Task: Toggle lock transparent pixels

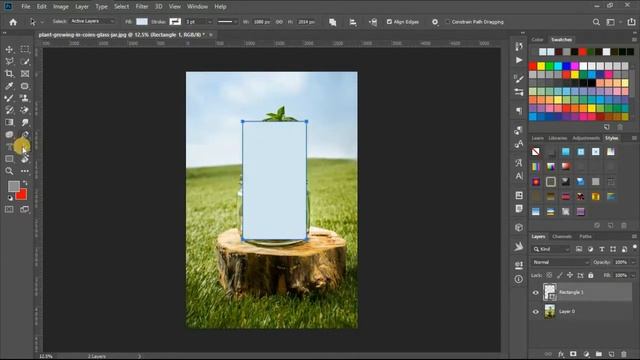Action: (549, 276)
